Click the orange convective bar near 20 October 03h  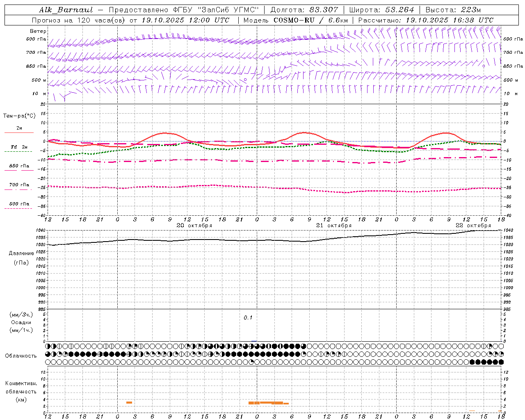[x=129, y=402]
